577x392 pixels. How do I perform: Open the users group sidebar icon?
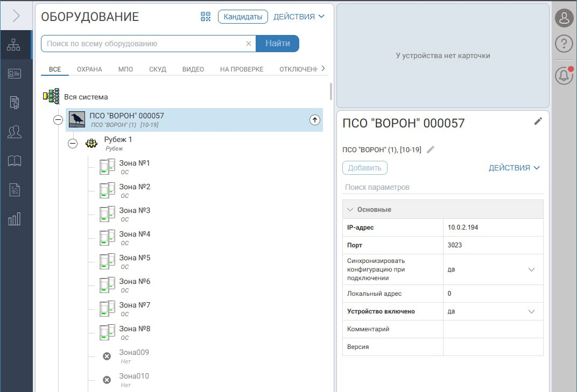pos(14,132)
